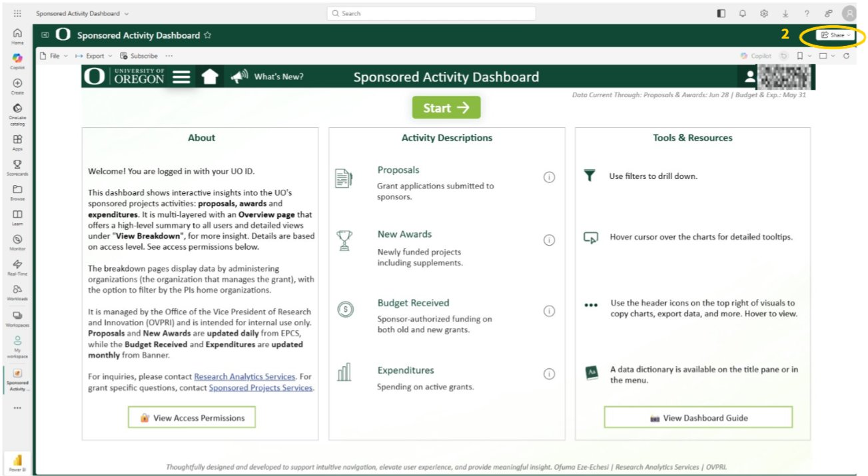The width and height of the screenshot is (868, 476).
Task: Click View Dashboard Guide button
Action: pos(698,418)
